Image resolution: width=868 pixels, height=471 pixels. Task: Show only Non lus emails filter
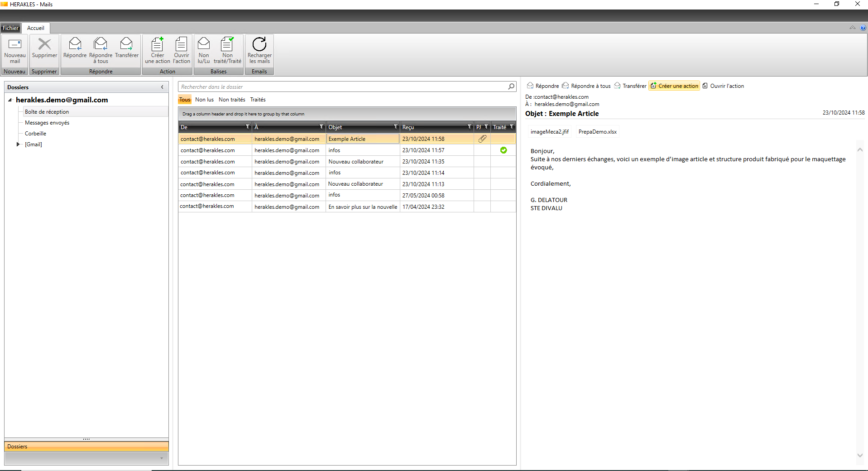[x=204, y=100]
